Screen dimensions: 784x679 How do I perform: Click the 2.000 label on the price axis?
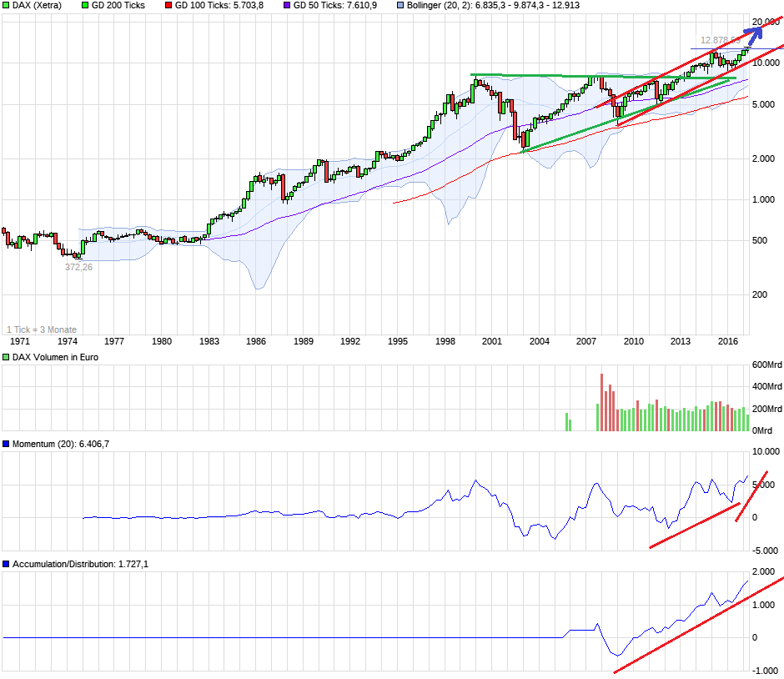click(763, 158)
